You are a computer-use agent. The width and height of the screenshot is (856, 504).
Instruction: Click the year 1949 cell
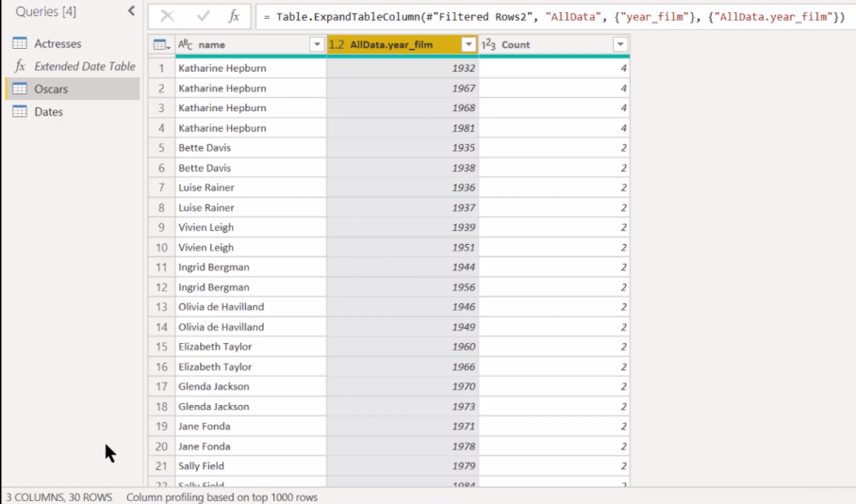[x=403, y=327]
